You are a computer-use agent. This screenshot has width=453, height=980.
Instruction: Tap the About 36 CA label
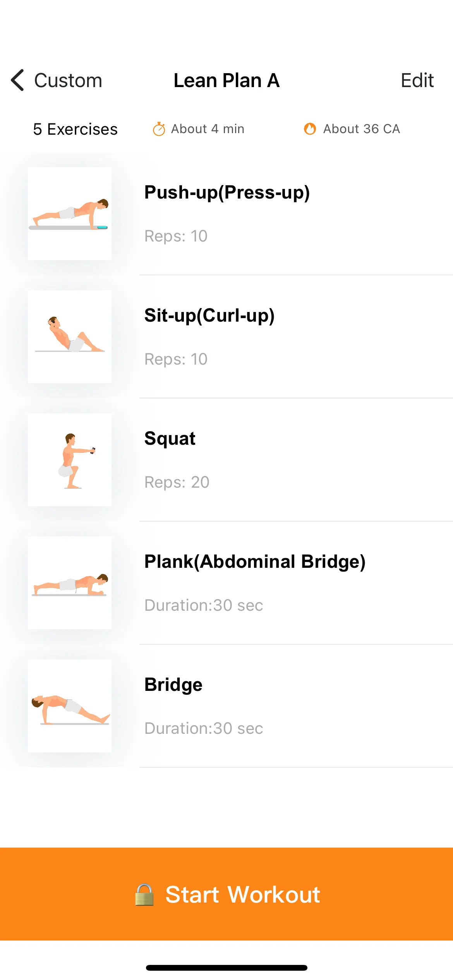362,129
